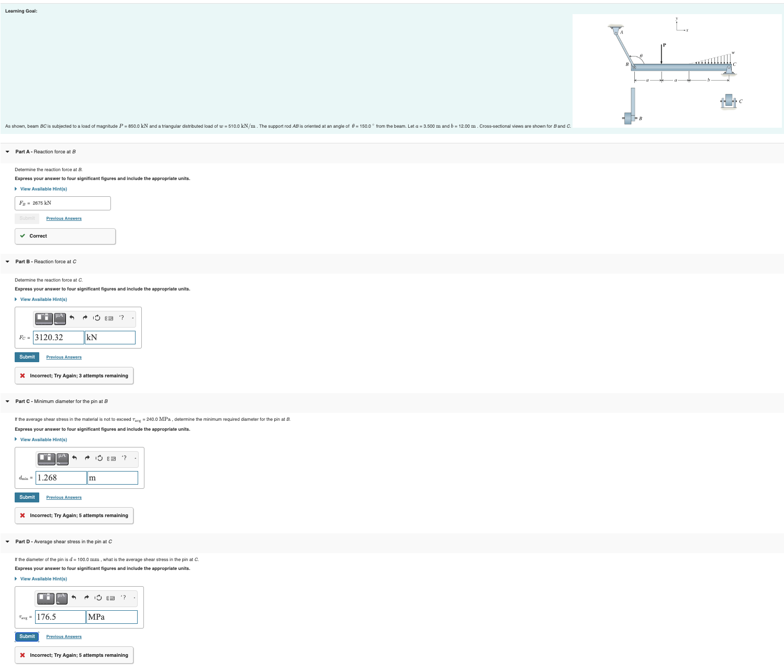This screenshot has width=784, height=672.
Task: Open templates tool in Part B toolbar
Action: point(44,318)
